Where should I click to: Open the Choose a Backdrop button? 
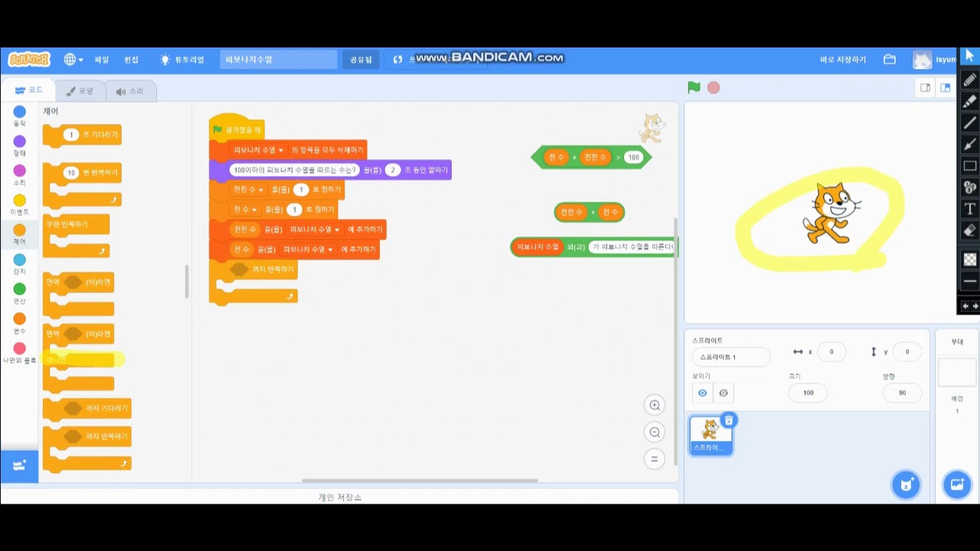click(957, 484)
